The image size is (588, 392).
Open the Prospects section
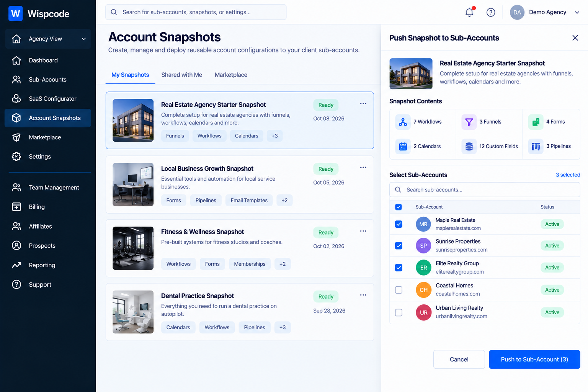point(48,246)
